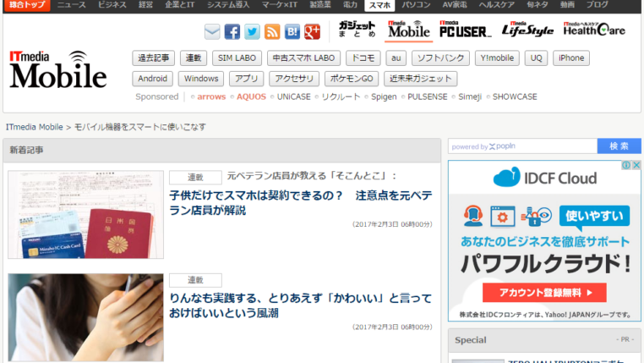Click the ITmedia Mobile breadcrumb link

pyautogui.click(x=34, y=127)
